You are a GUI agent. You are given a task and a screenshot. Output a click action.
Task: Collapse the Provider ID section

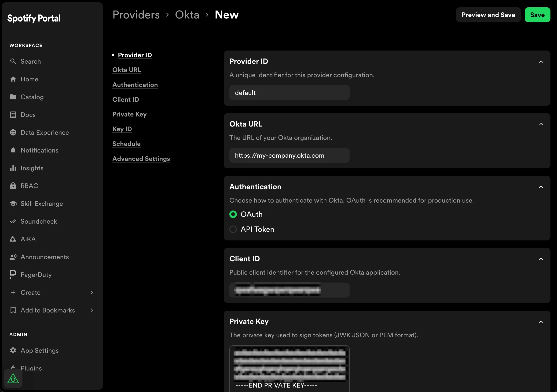(541, 62)
